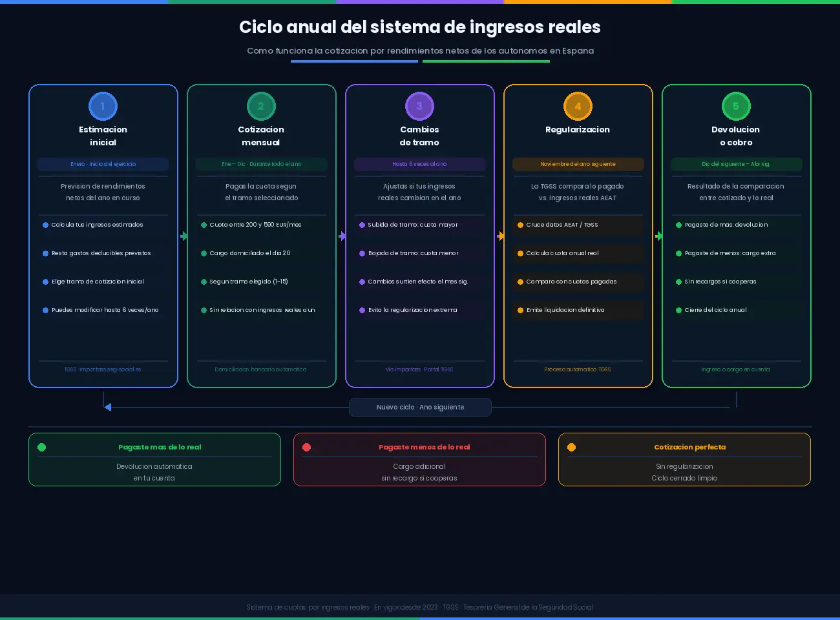
Task: Open the 'Pagaste mas de lo real' card
Action: coord(154,459)
